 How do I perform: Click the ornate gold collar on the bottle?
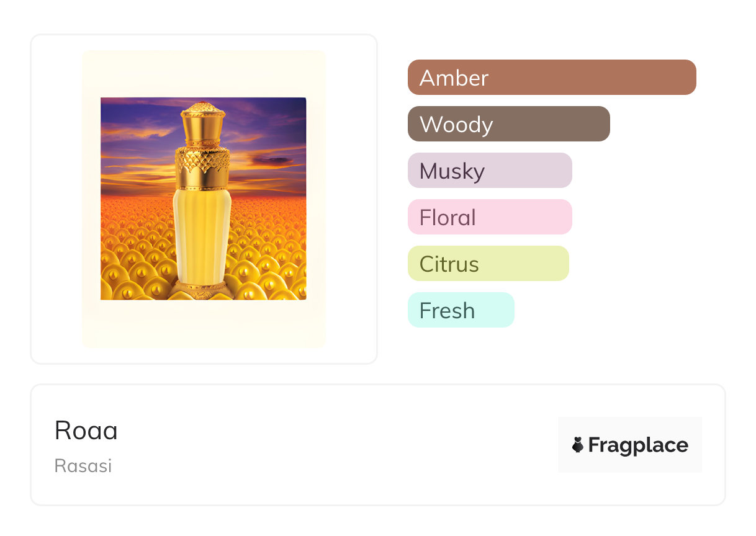tap(203, 167)
